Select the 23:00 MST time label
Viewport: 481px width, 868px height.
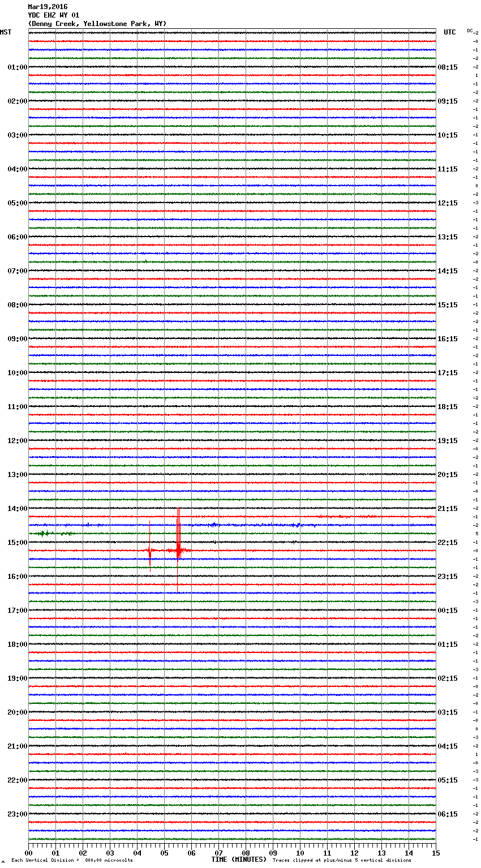(x=18, y=814)
